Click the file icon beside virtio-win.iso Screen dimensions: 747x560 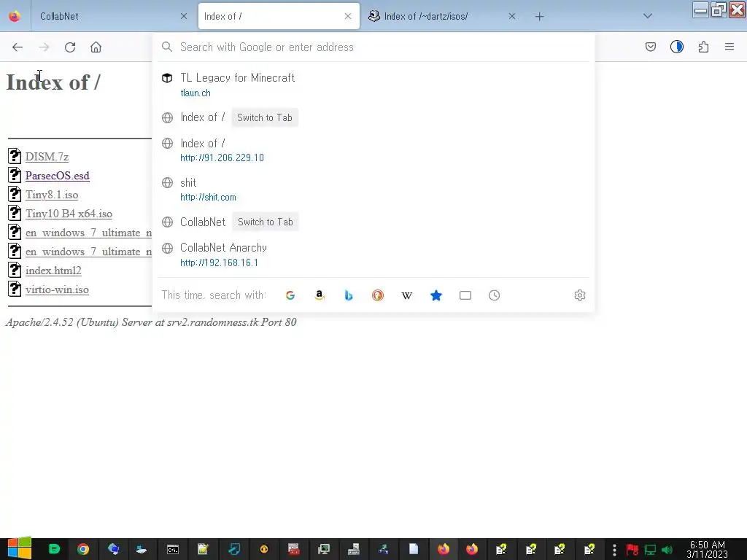[15, 289]
